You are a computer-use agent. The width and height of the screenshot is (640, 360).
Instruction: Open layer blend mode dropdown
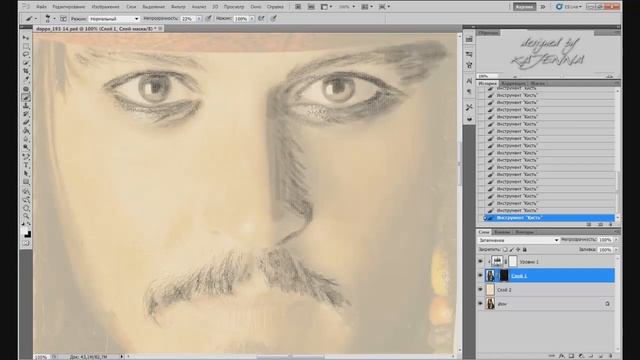pyautogui.click(x=518, y=240)
